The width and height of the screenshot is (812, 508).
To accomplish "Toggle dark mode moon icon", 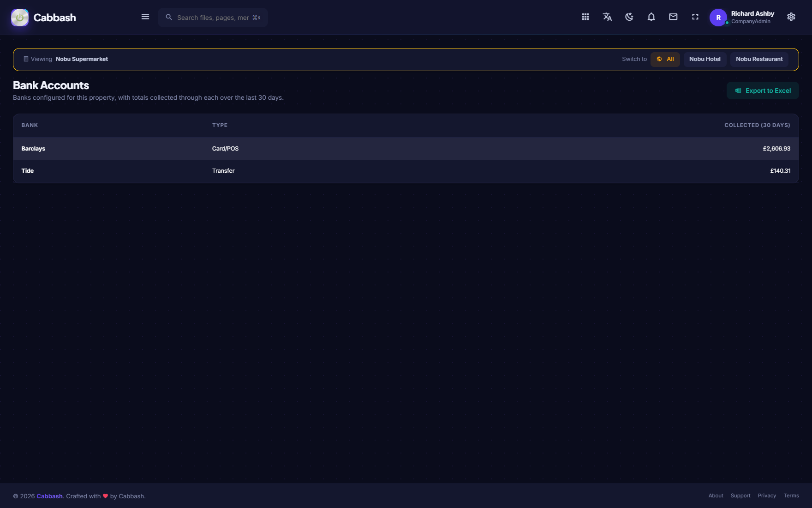I will click(x=629, y=17).
